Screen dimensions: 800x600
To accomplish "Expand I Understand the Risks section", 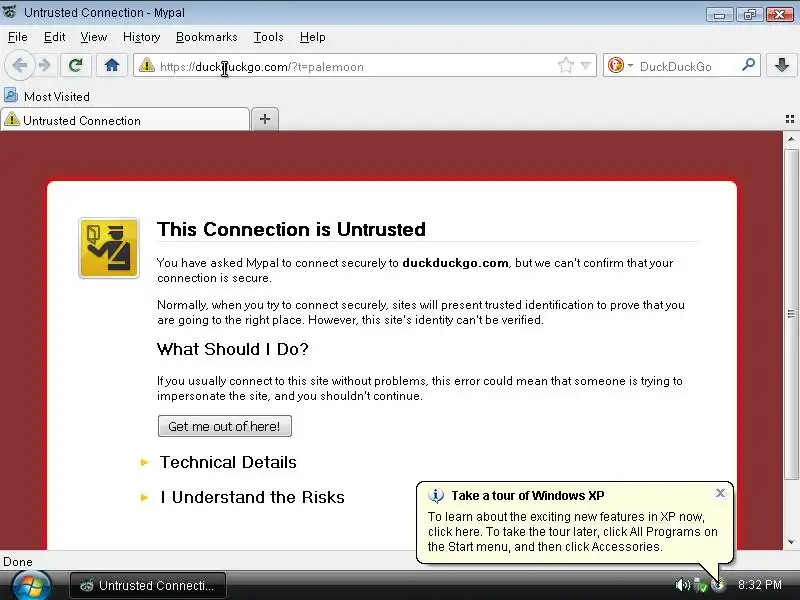I will [x=252, y=497].
